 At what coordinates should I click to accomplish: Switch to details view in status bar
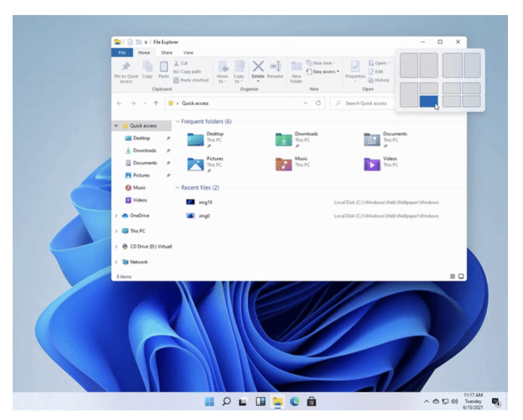click(453, 277)
